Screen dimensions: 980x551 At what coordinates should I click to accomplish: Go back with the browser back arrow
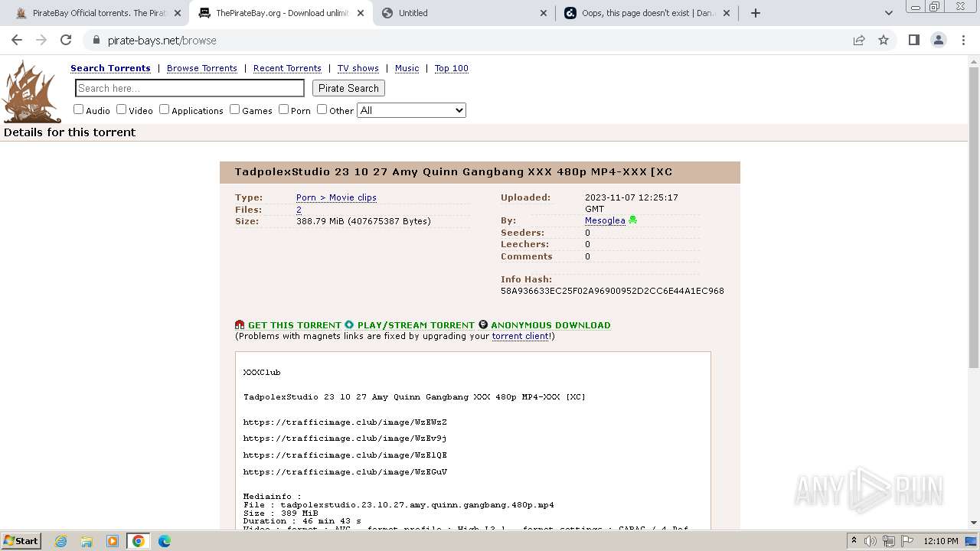point(17,40)
